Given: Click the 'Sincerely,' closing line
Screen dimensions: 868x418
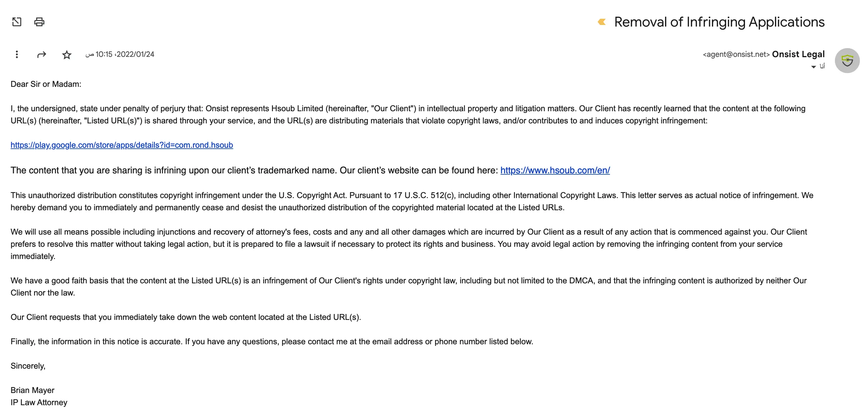Looking at the screenshot, I should click(x=28, y=366).
